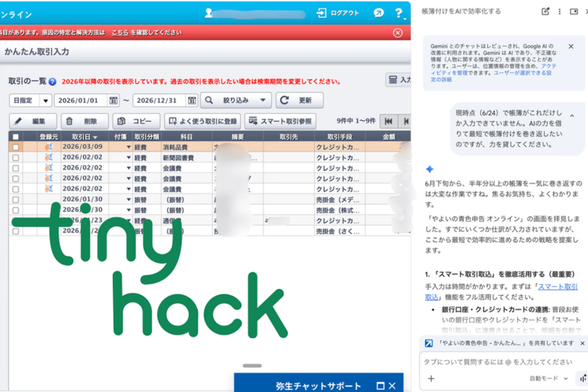Click the shared tab arrow icon
588x392 pixels.
(428, 343)
